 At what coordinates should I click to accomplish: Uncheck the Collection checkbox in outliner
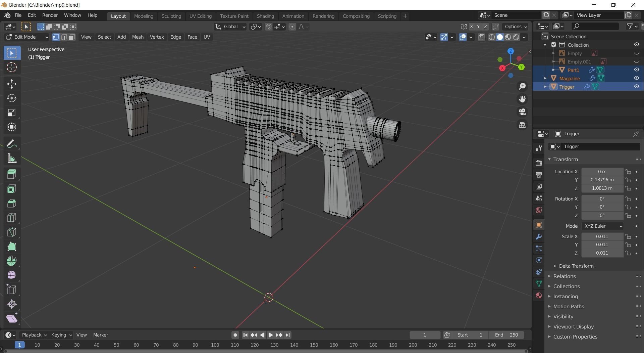[553, 44]
